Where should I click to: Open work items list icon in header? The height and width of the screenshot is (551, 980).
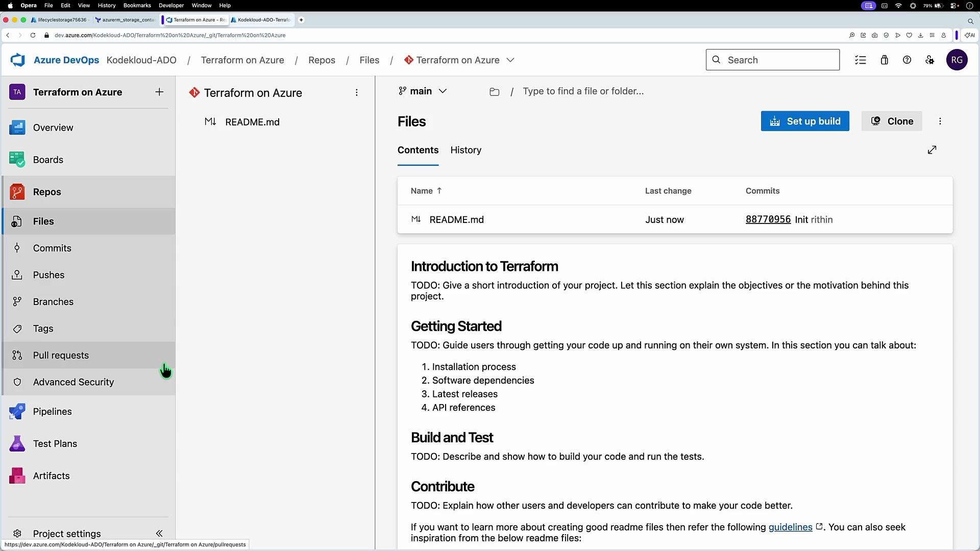861,60
